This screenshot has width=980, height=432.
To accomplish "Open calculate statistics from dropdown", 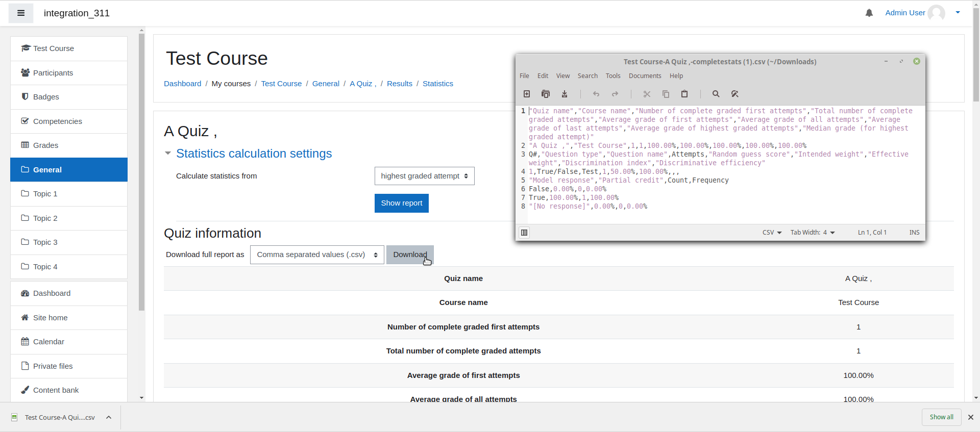I will coord(424,176).
